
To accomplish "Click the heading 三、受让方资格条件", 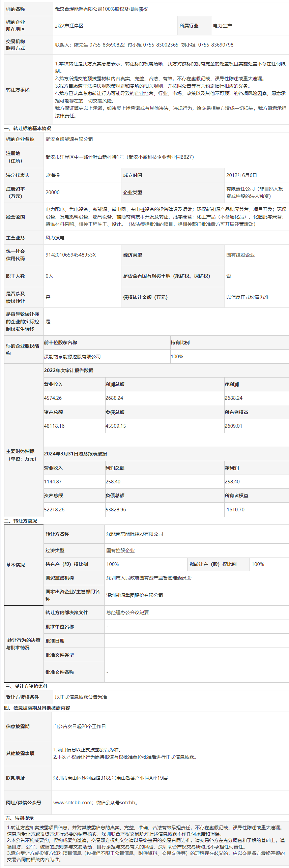I will (x=27, y=686).
